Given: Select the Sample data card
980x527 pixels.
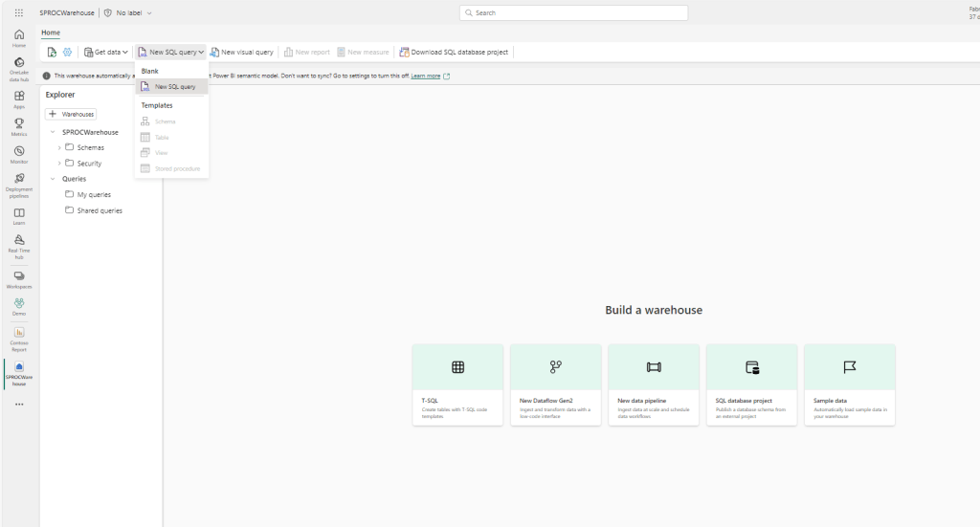Looking at the screenshot, I should coord(849,384).
